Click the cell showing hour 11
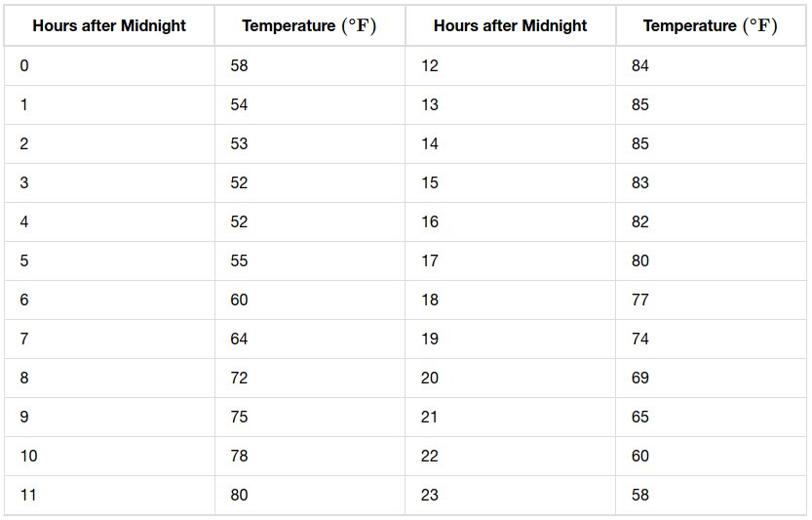812x520 pixels. (109, 495)
